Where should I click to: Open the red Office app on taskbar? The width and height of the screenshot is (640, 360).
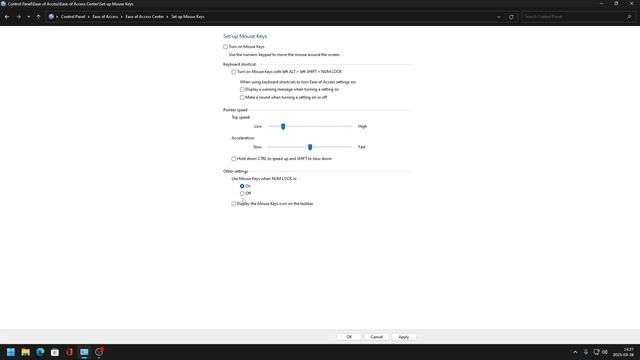coord(70,352)
